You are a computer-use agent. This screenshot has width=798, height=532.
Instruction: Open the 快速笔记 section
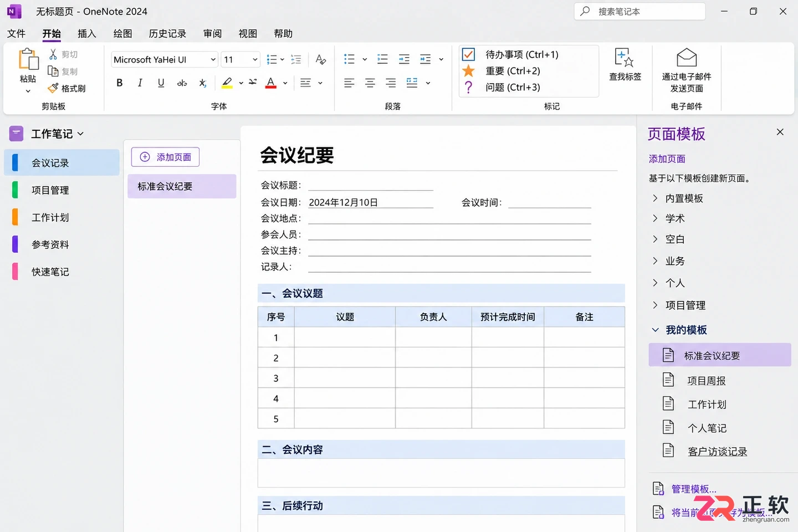[x=62, y=272]
